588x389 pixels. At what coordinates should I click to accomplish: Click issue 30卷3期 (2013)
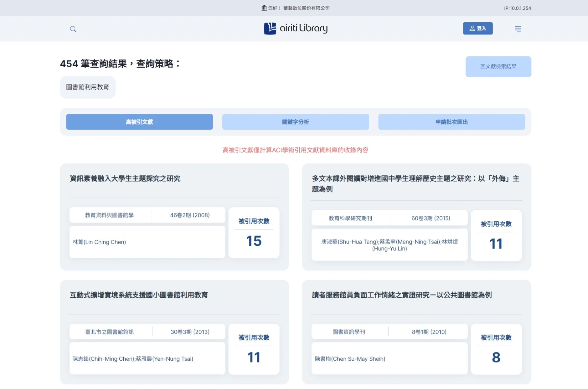point(190,332)
